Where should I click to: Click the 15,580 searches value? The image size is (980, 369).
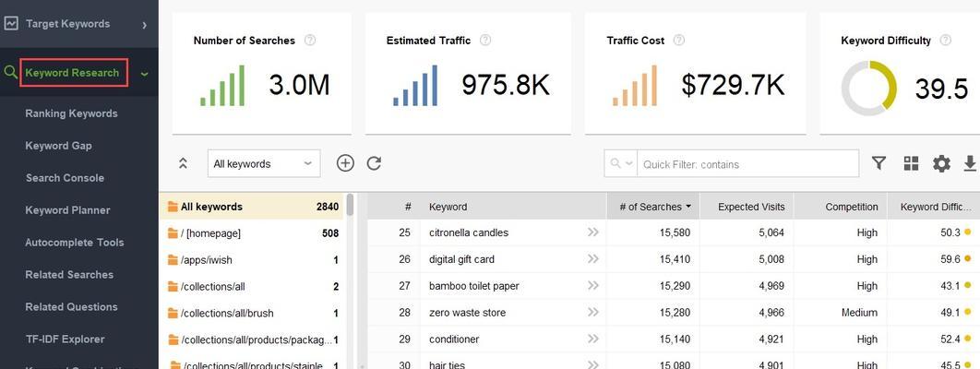[x=675, y=232]
